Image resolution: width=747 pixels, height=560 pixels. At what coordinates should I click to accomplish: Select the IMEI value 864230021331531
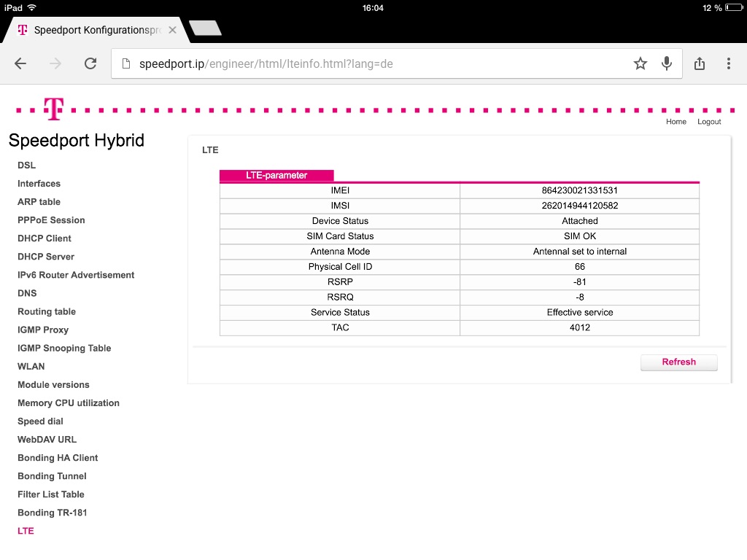(580, 190)
